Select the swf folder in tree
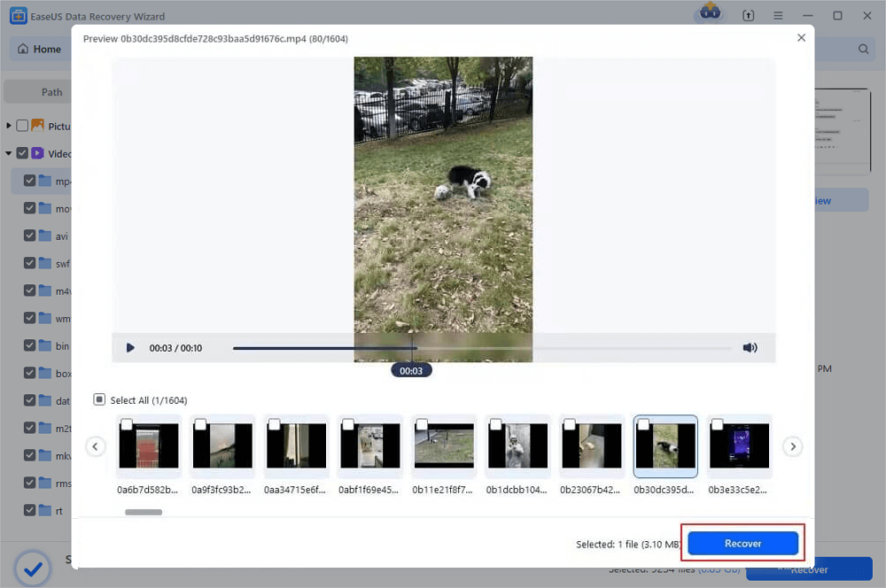 [x=62, y=263]
